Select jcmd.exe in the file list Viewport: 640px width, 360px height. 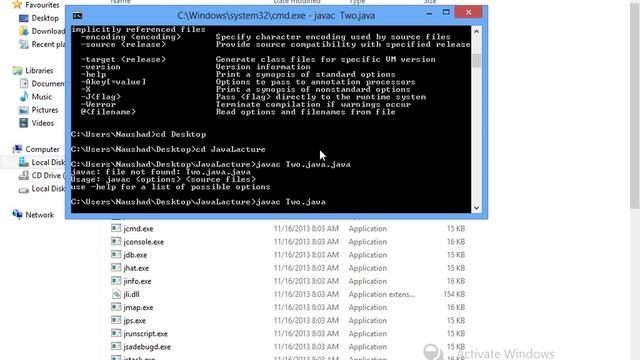pyautogui.click(x=138, y=229)
